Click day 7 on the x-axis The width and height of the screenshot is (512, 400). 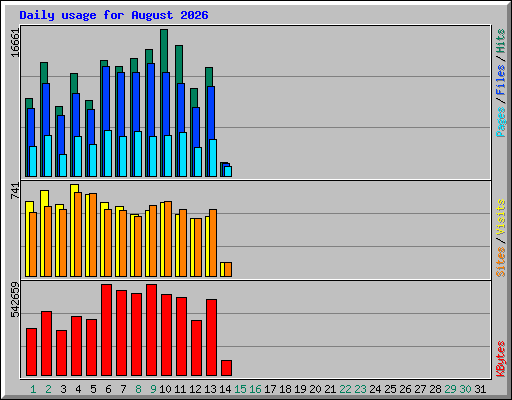coord(123,389)
